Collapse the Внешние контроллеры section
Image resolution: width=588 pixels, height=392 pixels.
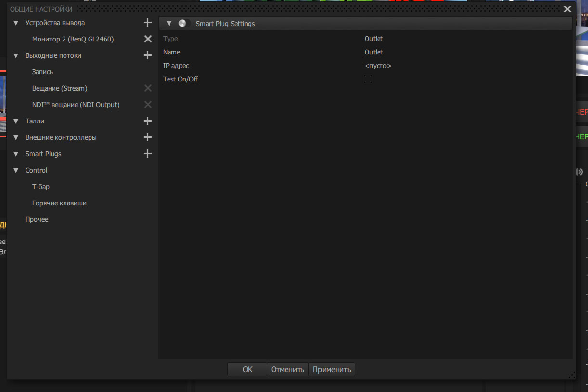(16, 137)
